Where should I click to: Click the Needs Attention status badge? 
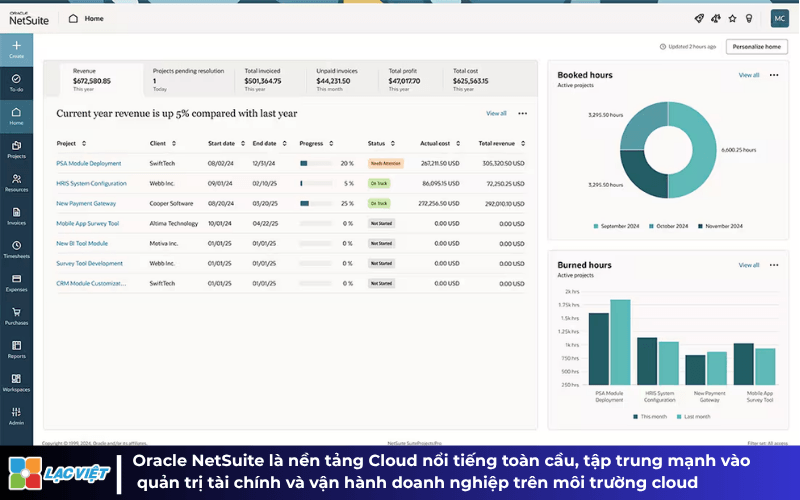386,163
